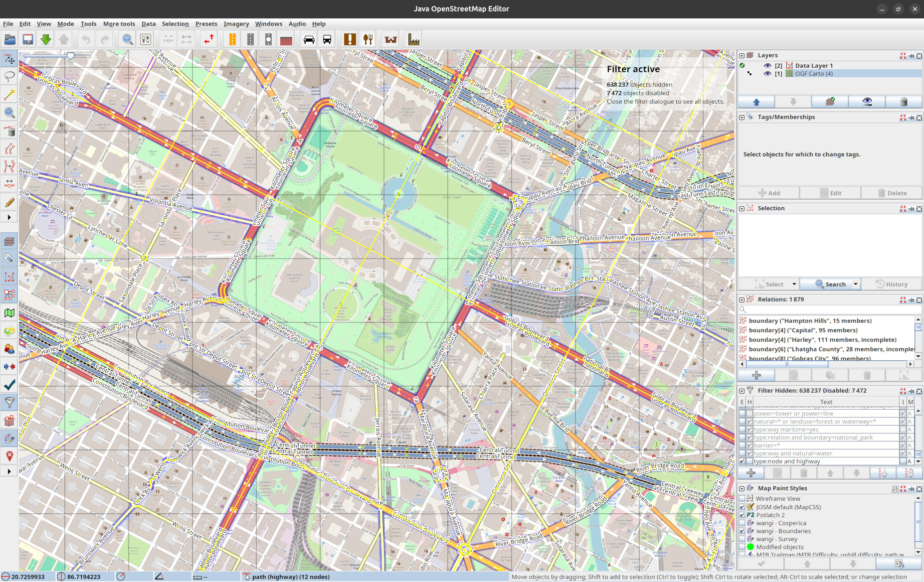The width and height of the screenshot is (924, 582).
Task: Click the search magnifier icon in top toolbar
Action: (128, 39)
